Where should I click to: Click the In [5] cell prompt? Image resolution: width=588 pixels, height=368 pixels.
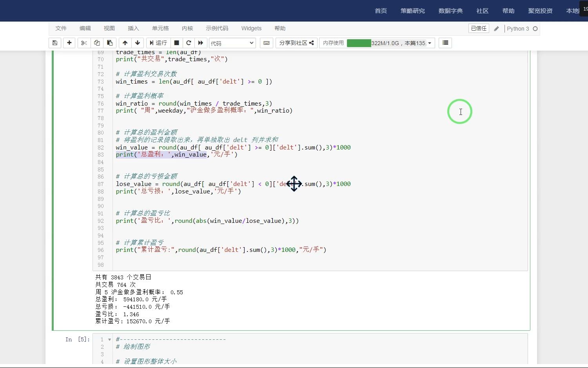click(78, 339)
